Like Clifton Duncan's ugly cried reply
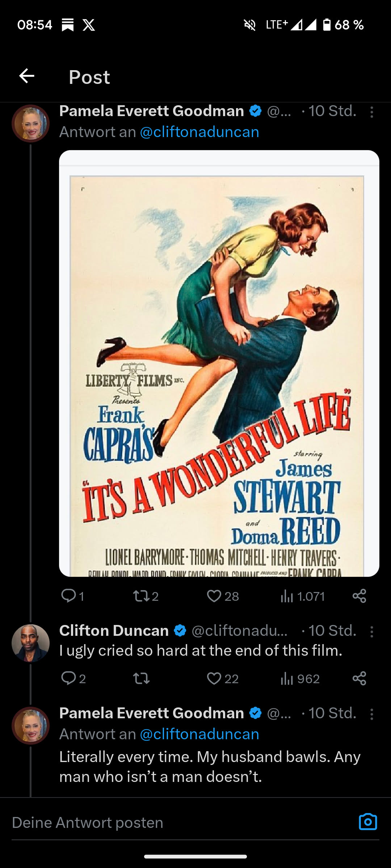This screenshot has height=868, width=391. (214, 678)
